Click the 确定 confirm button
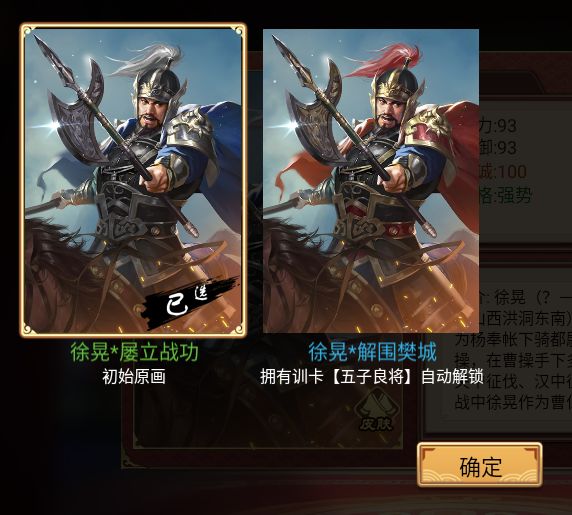Viewport: 572px width, 515px height. (480, 464)
